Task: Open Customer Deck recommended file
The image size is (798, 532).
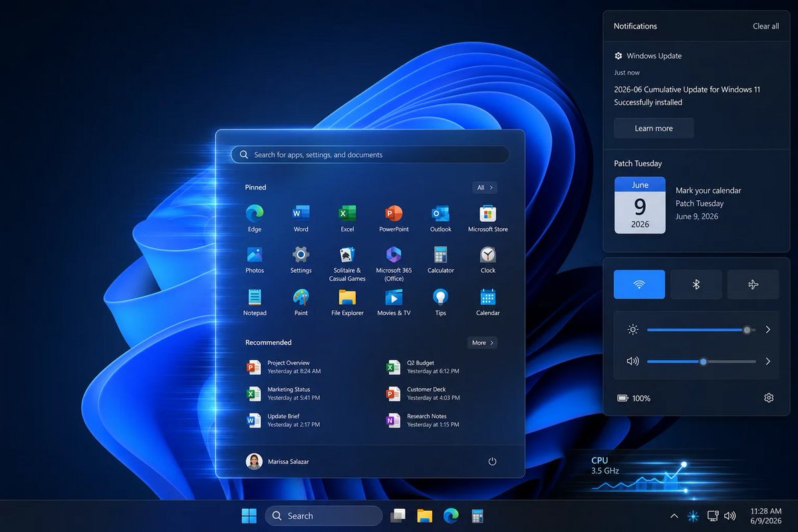Action: click(424, 393)
